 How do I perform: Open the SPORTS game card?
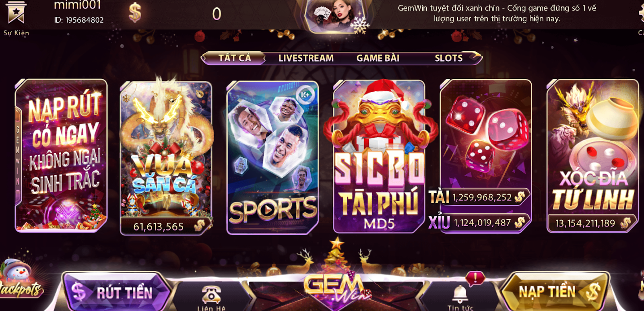click(x=272, y=158)
